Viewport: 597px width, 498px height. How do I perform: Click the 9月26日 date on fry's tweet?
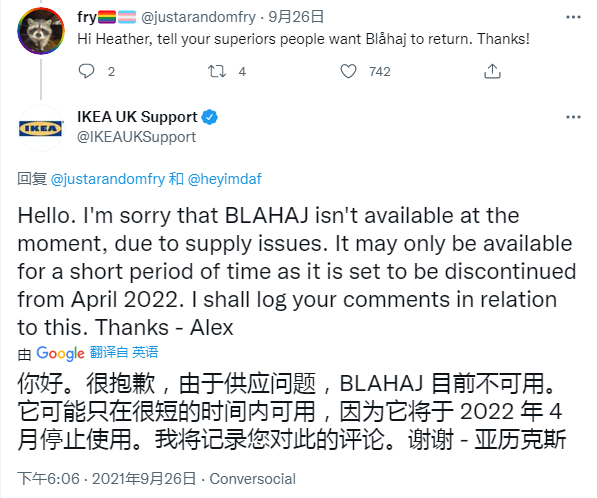point(296,17)
